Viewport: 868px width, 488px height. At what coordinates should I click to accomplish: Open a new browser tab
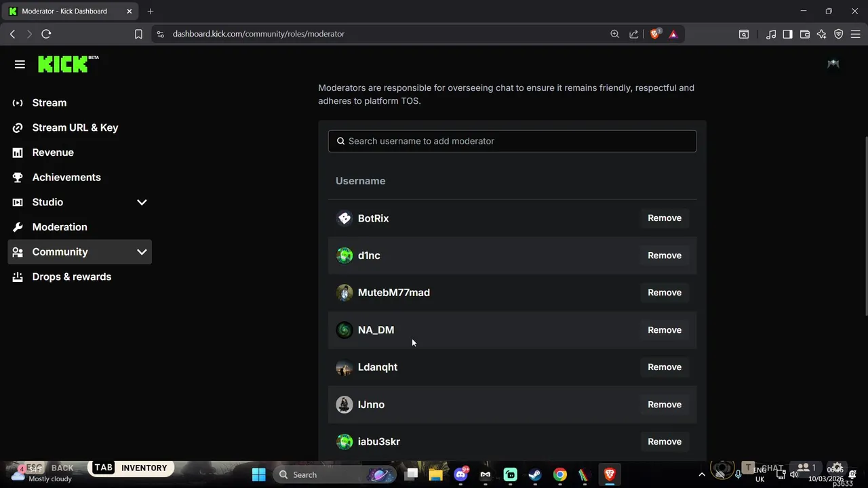pyautogui.click(x=151, y=12)
